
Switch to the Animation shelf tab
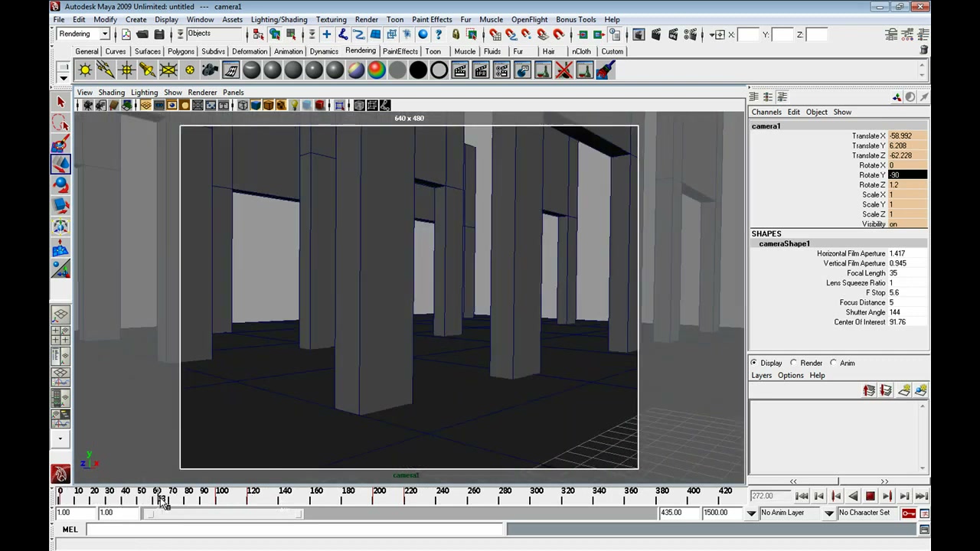(x=289, y=51)
